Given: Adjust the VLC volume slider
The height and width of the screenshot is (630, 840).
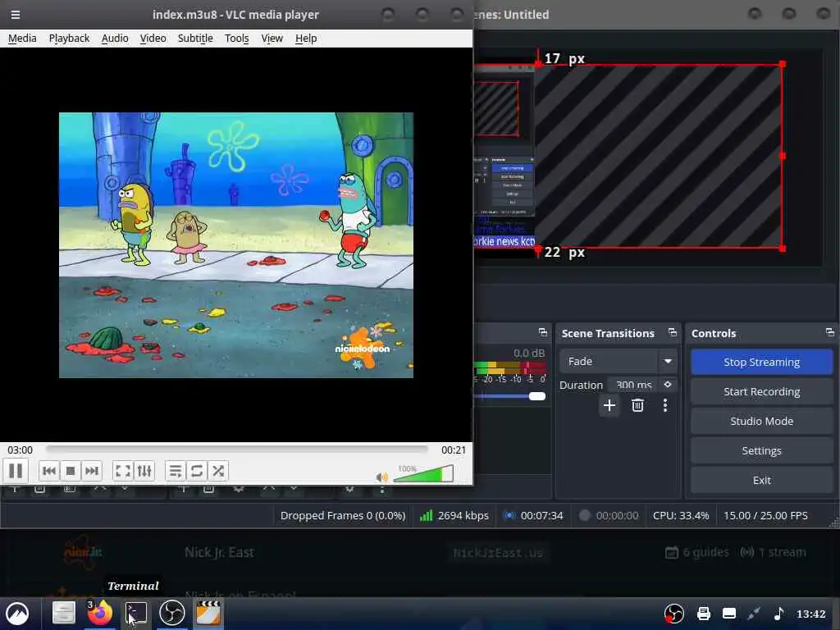Looking at the screenshot, I should click(x=423, y=473).
